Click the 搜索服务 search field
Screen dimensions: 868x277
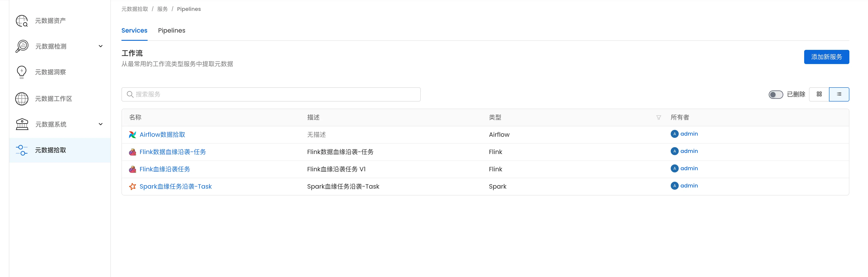click(x=271, y=95)
